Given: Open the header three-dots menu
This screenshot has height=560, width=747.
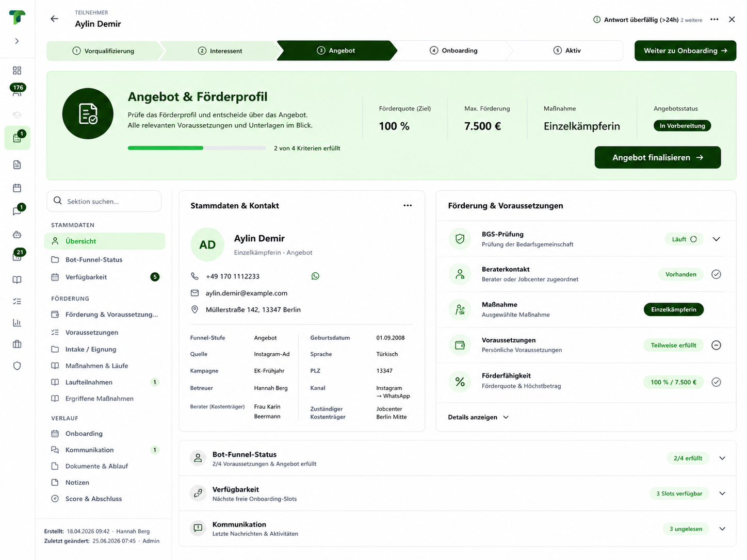Looking at the screenshot, I should (714, 20).
